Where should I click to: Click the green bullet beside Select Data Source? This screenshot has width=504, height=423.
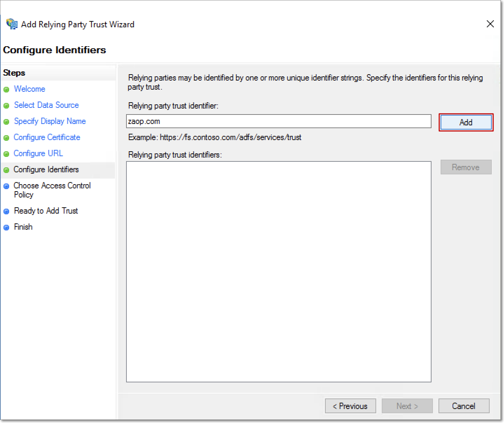[6, 106]
